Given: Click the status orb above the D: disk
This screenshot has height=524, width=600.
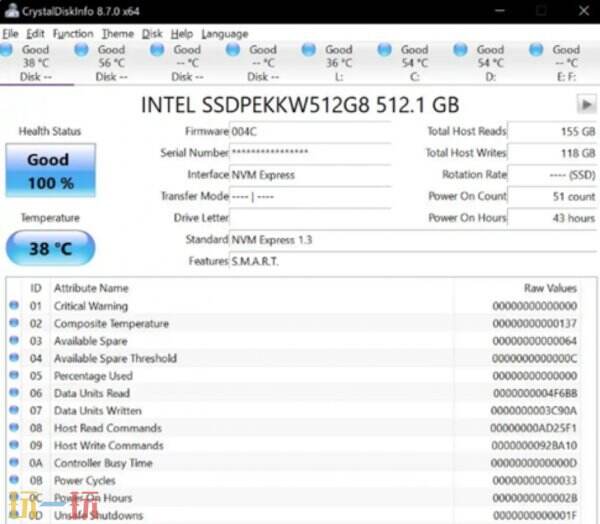Looking at the screenshot, I should click(460, 50).
